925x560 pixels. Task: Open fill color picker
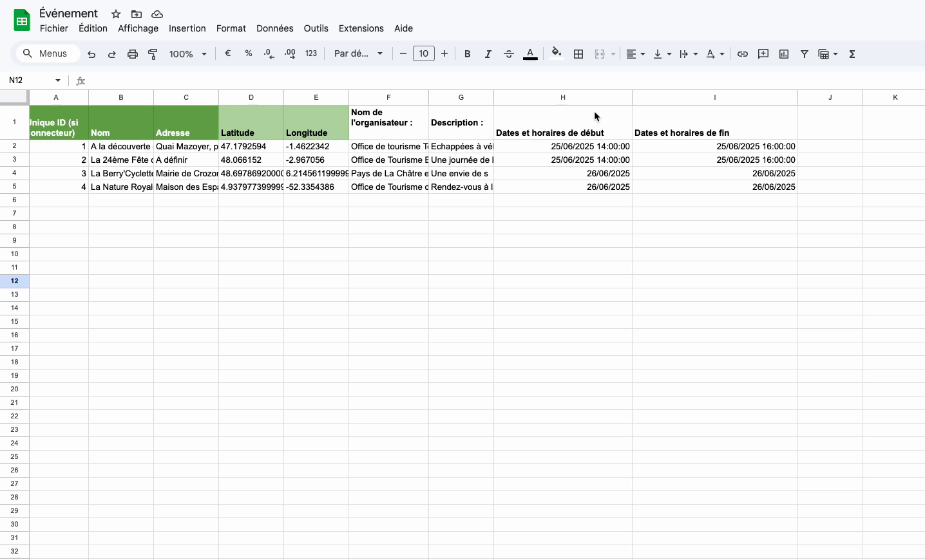click(x=557, y=54)
